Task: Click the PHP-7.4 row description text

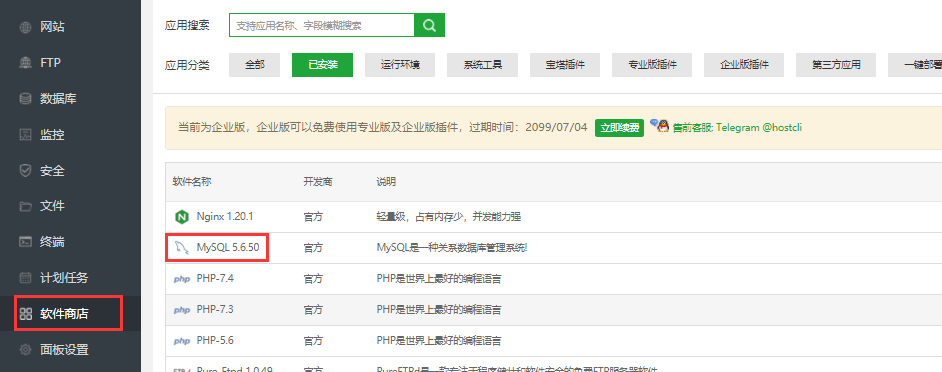Action: point(439,279)
